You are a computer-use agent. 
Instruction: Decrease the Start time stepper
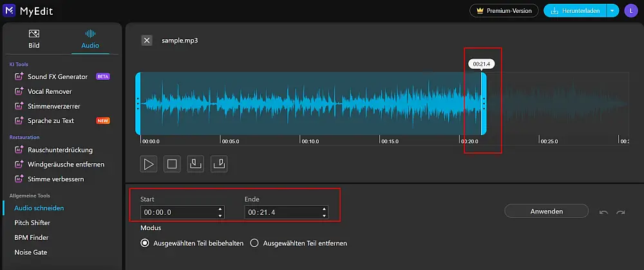coord(220,215)
